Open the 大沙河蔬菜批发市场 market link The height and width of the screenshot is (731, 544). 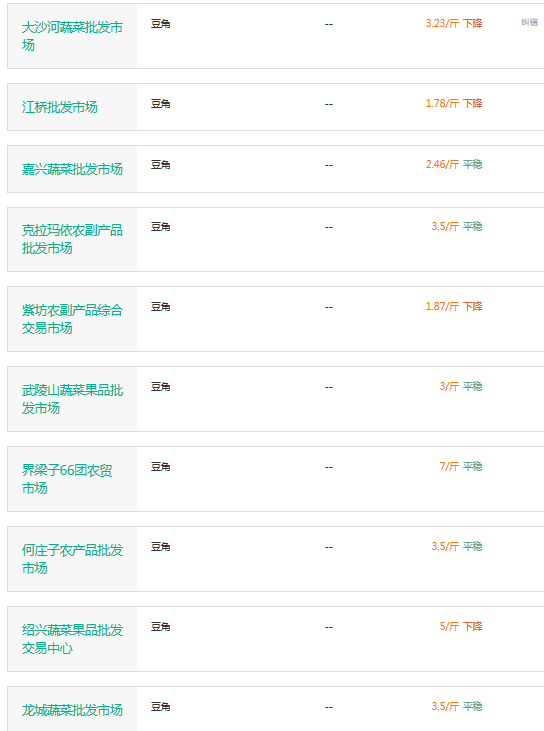(x=72, y=36)
